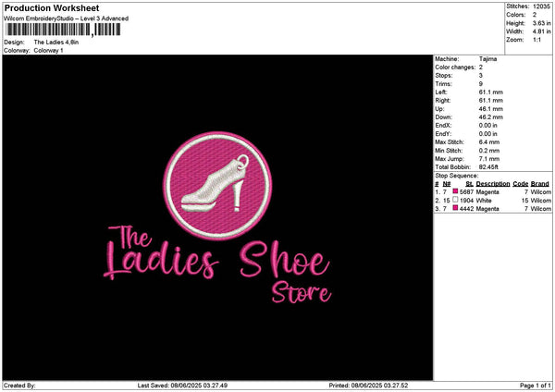Click the white swatch in stop 2 row

(x=455, y=200)
